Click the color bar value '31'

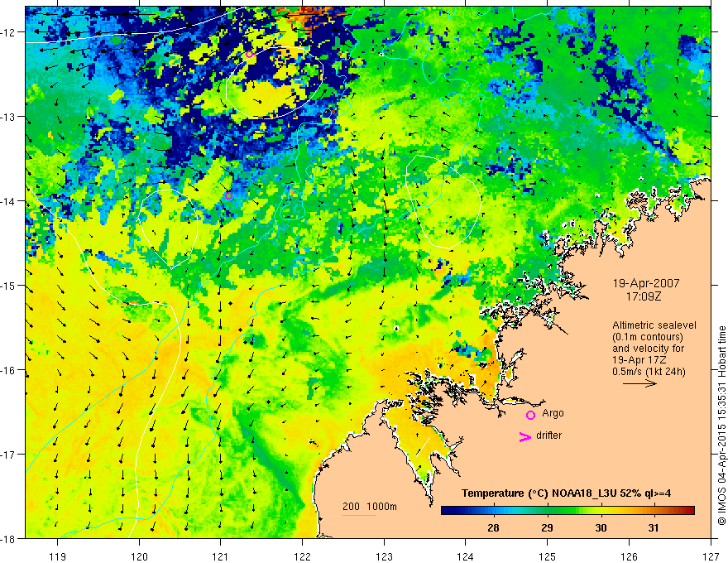tap(654, 527)
